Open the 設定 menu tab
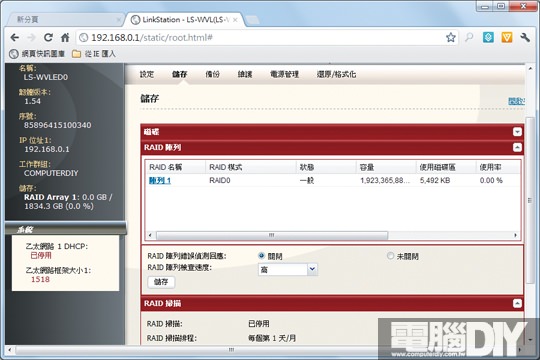This screenshot has height=360, width=540. click(147, 74)
